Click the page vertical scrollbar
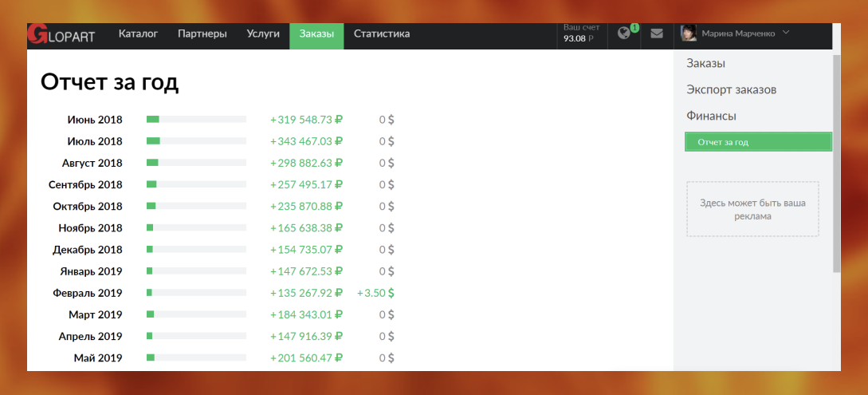868x395 pixels. tap(836, 164)
